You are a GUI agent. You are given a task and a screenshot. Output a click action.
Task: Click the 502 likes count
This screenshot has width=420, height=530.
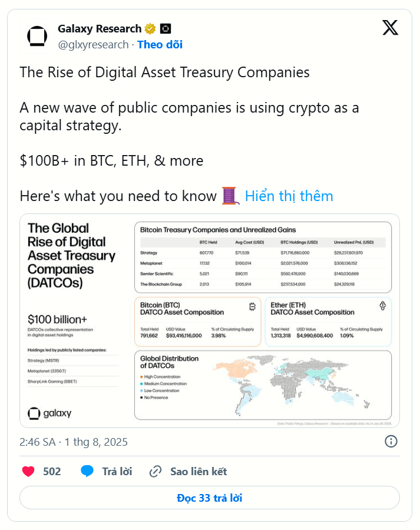coord(52,472)
